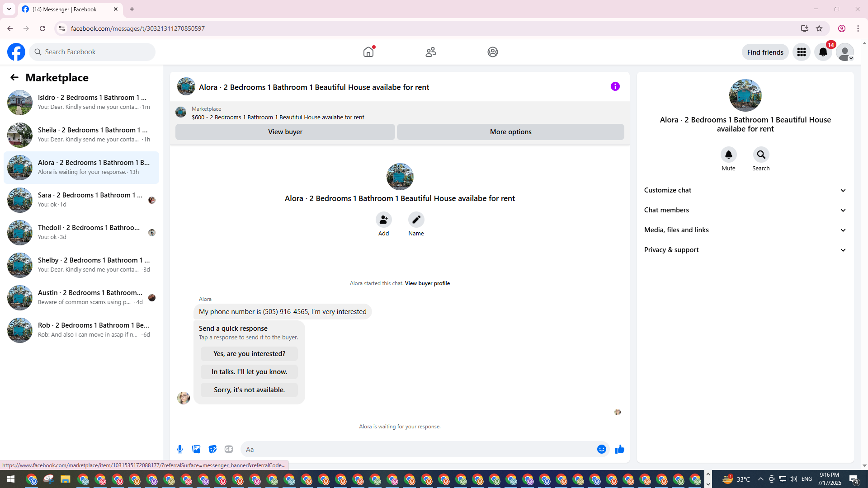Image resolution: width=868 pixels, height=488 pixels.
Task: Add people to the Alora chat
Action: tap(383, 220)
